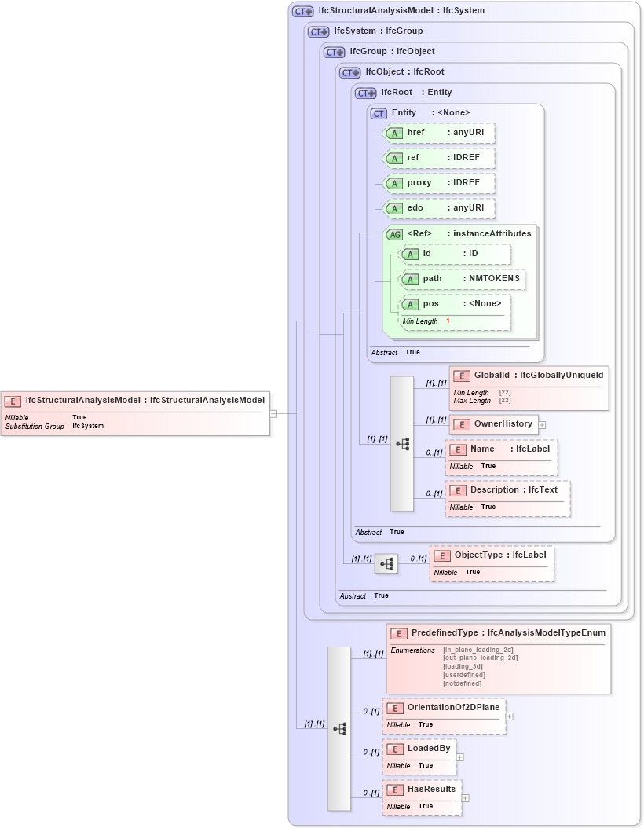Click the sequence icon near PredefinedType group

coord(341,729)
